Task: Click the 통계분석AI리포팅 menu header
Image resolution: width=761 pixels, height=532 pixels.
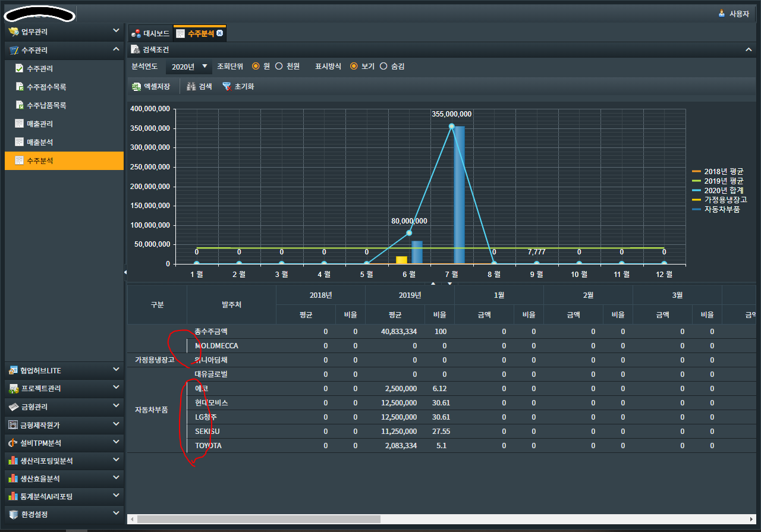Action: click(64, 496)
